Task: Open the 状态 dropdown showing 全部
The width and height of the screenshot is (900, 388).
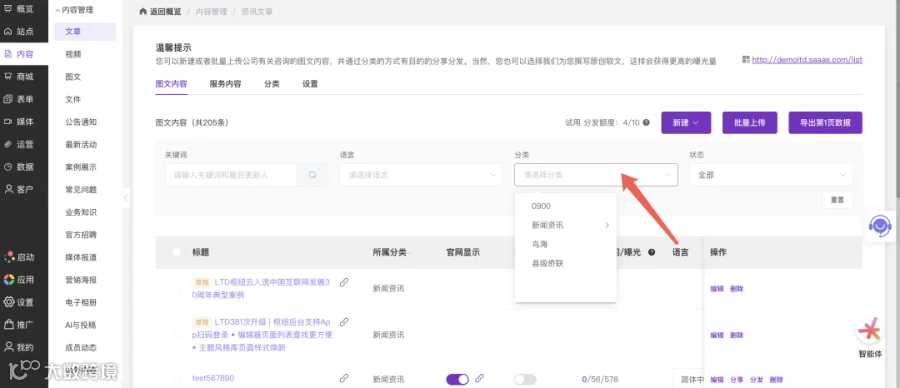Action: coord(771,174)
